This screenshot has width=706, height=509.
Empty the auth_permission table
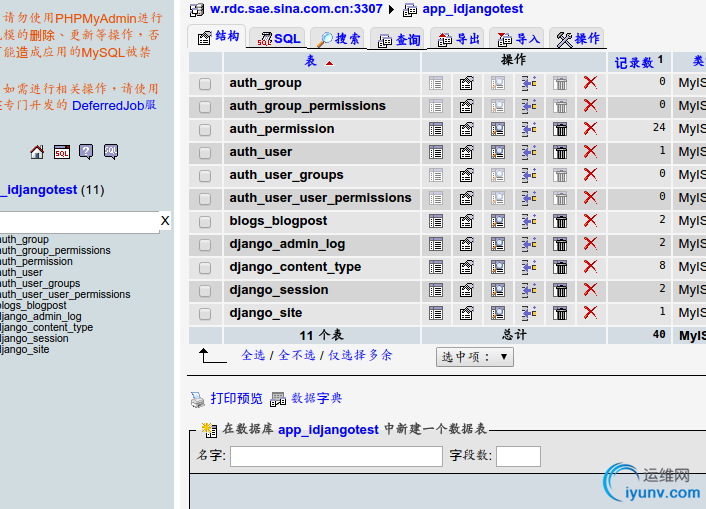click(560, 129)
